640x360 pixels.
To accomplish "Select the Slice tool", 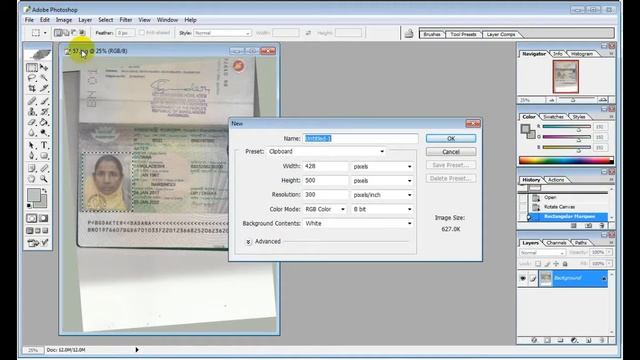I will tap(44, 88).
